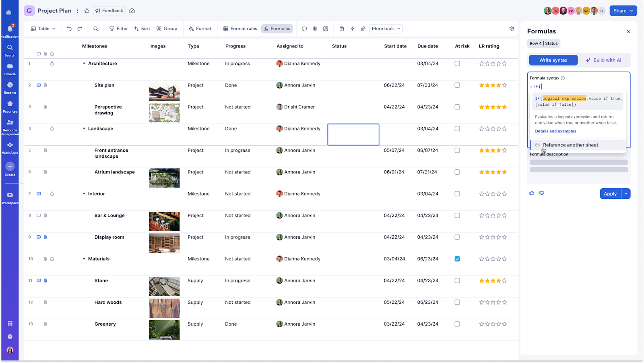The image size is (644, 363).
Task: Undo the last action
Action: tap(69, 29)
